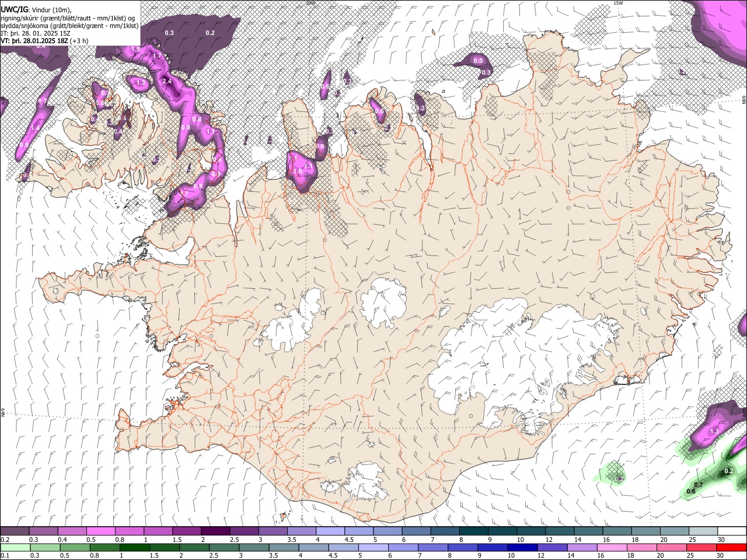This screenshot has width=747, height=560.
Task: Pick the 4 swatch in the snow legend row
Action: (x=330, y=531)
